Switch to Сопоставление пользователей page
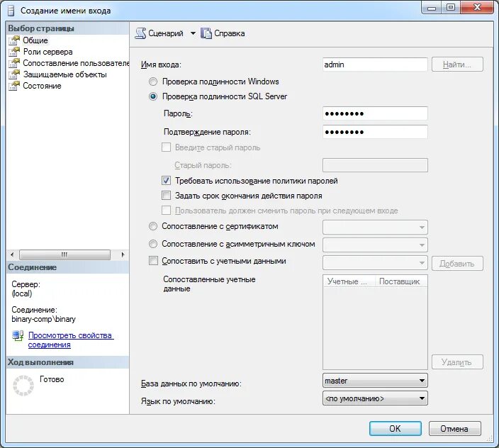This screenshot has width=499, height=448. (x=76, y=63)
